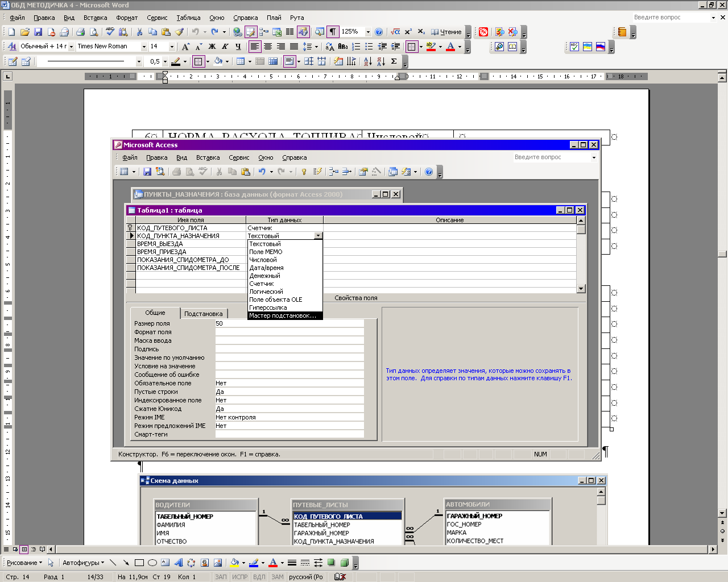Save the Word document with the diskette icon
Viewport: 728px width, 582px height.
38,32
